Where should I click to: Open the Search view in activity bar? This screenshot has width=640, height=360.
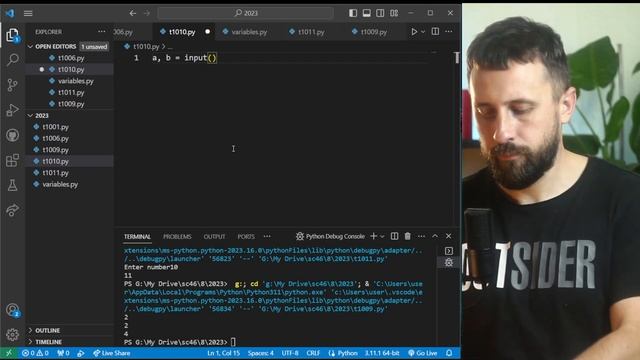point(13,60)
